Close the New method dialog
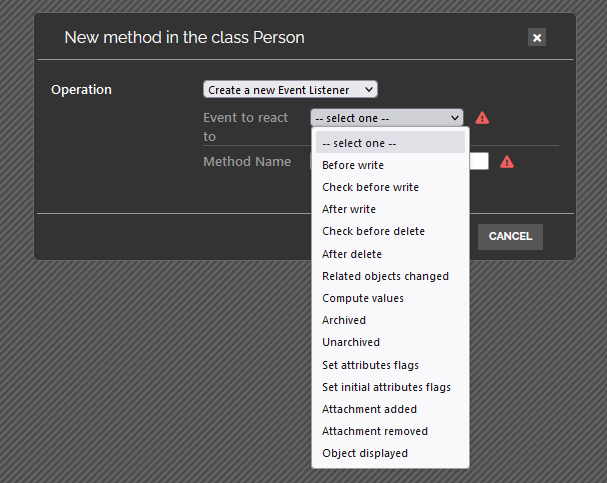This screenshot has width=607, height=483. pyautogui.click(x=537, y=38)
